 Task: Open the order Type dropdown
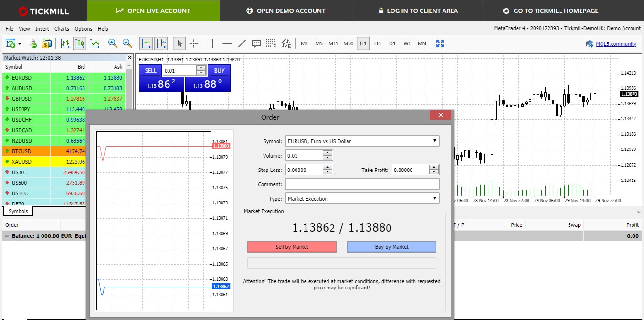362,198
